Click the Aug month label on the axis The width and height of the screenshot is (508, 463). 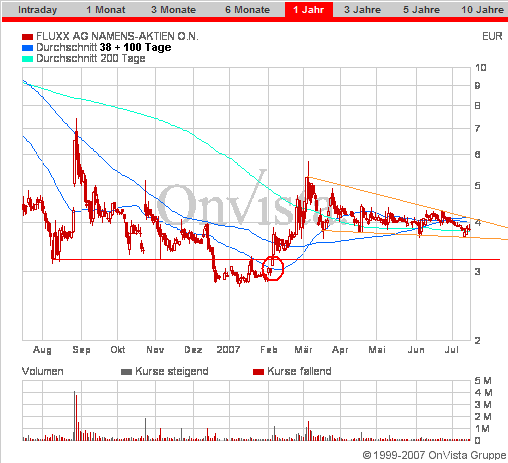(x=42, y=350)
